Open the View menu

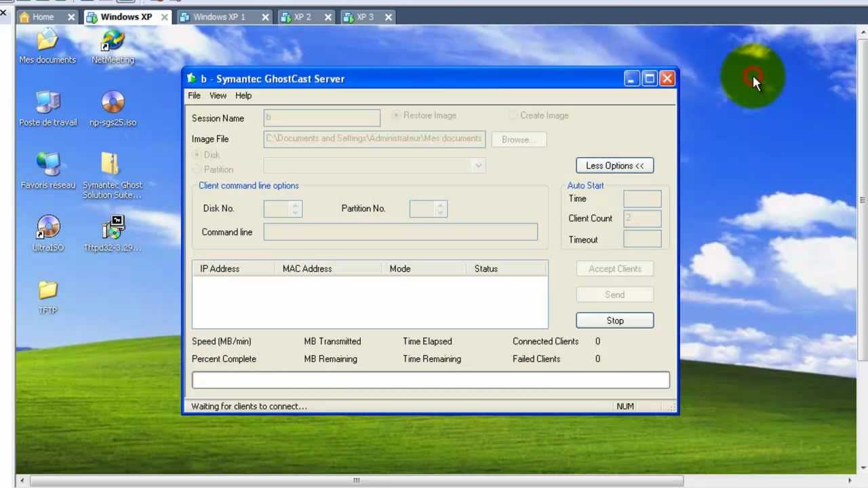click(x=218, y=96)
